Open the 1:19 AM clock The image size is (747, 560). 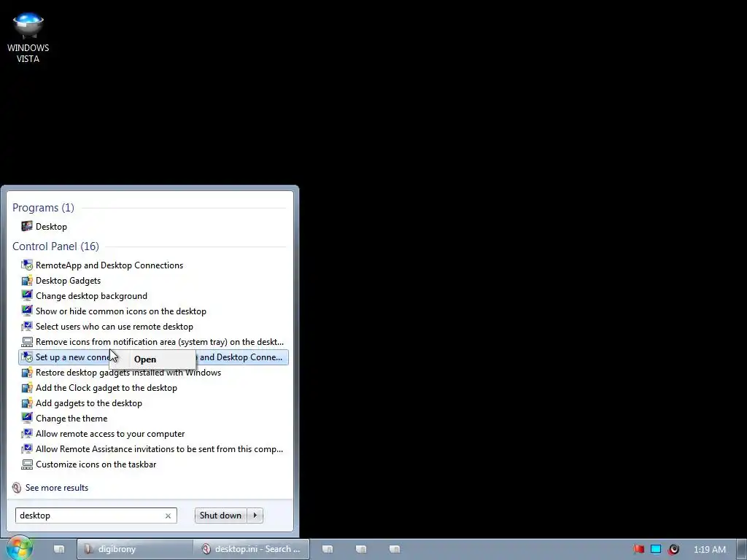point(709,550)
